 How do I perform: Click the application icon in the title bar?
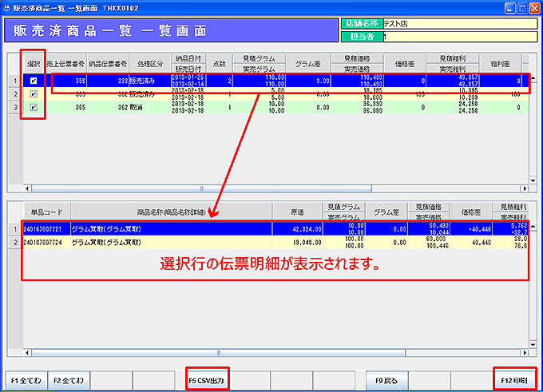tap(7, 6)
